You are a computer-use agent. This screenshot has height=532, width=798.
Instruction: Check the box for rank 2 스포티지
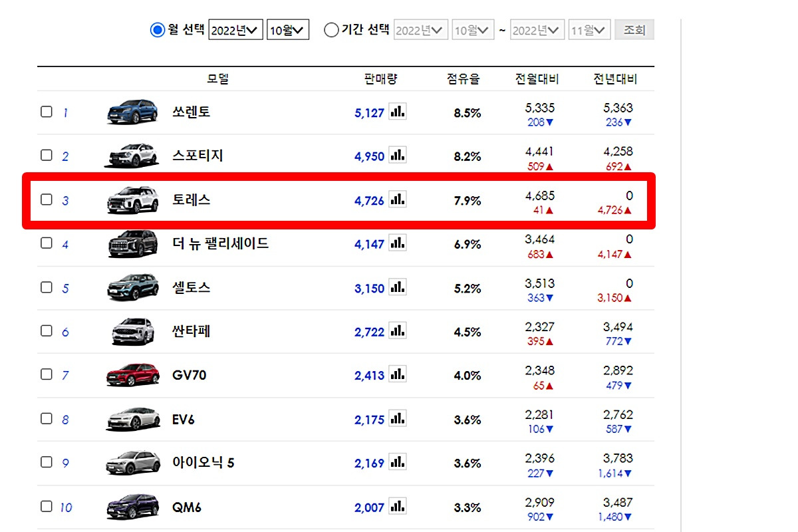46,155
